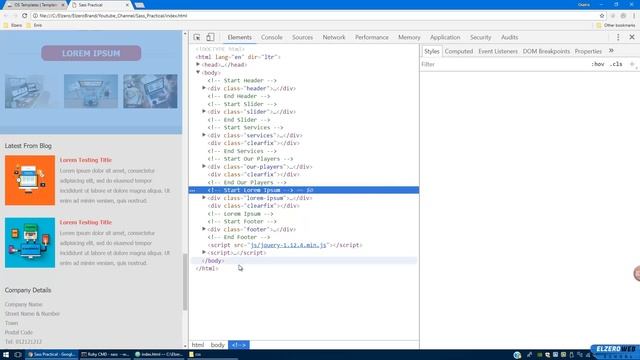
Task: Toggle the :hov element state panel
Action: tap(598, 64)
